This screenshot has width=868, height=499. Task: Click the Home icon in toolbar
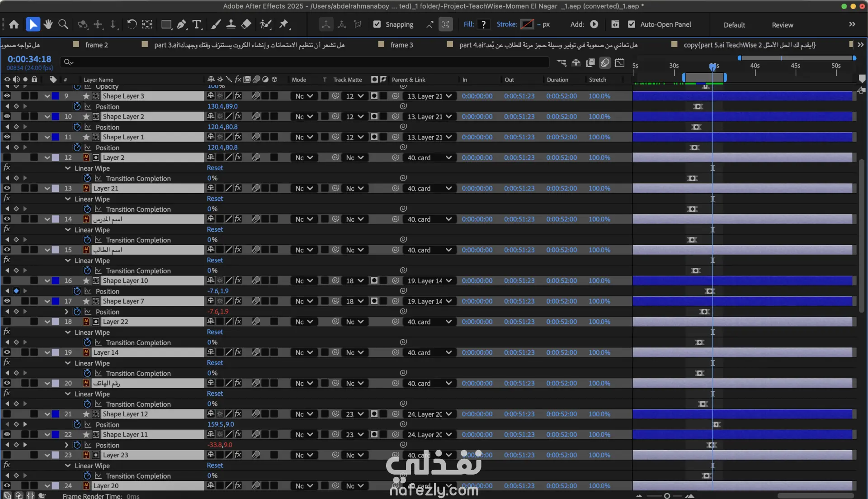pyautogui.click(x=14, y=24)
